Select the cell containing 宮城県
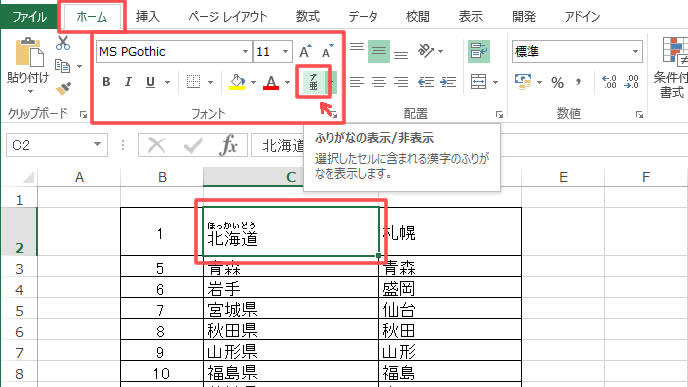Image resolution: width=688 pixels, height=387 pixels. pos(291,310)
